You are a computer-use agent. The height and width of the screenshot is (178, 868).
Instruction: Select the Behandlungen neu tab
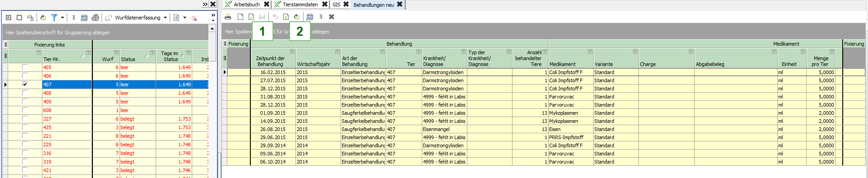374,5
